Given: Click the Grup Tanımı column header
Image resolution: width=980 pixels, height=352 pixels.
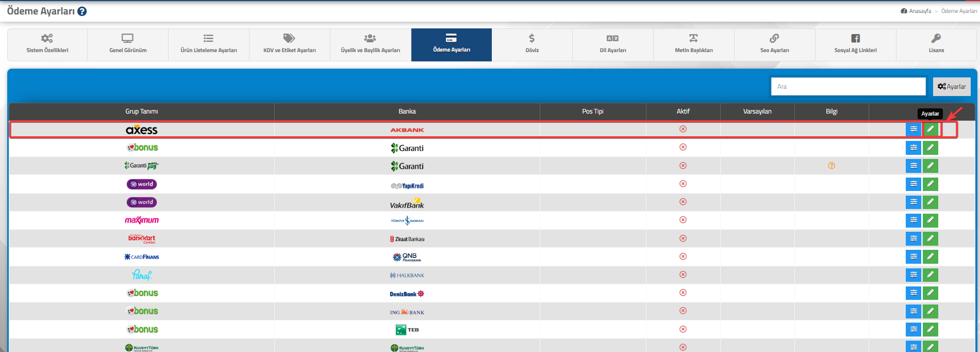Looking at the screenshot, I should 142,111.
